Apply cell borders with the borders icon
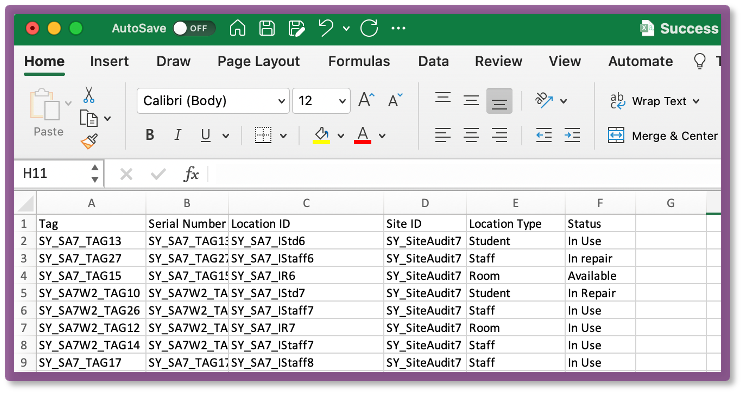 point(263,135)
